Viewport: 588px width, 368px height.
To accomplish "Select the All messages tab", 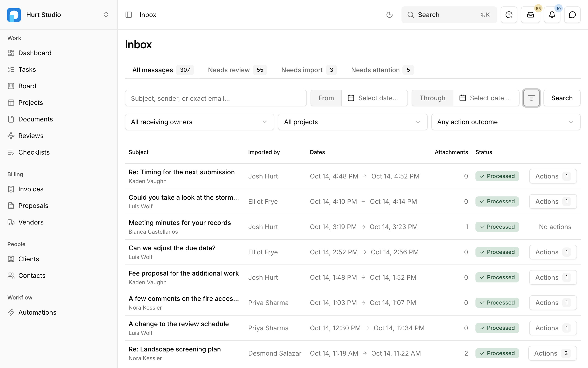I will (163, 70).
